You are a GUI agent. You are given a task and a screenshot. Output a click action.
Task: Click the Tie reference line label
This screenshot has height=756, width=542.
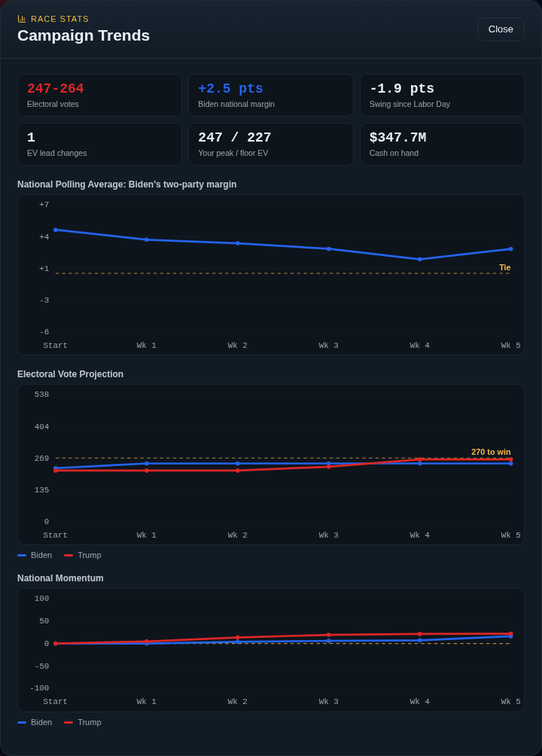pyautogui.click(x=505, y=267)
